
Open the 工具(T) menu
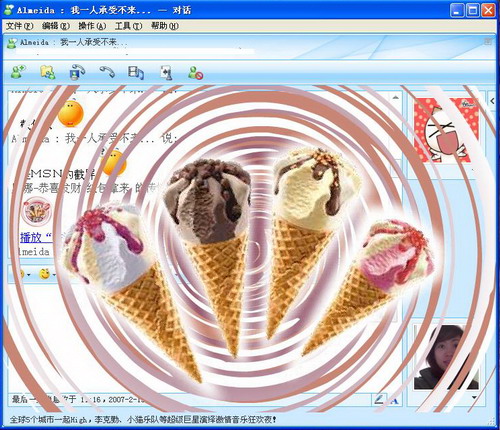pyautogui.click(x=128, y=26)
